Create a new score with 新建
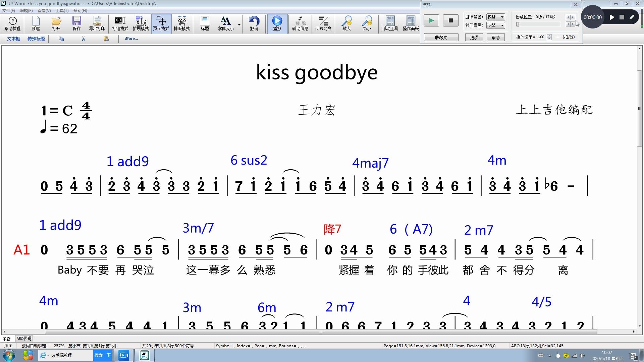Viewport: 644px width, 362px height. click(x=36, y=23)
